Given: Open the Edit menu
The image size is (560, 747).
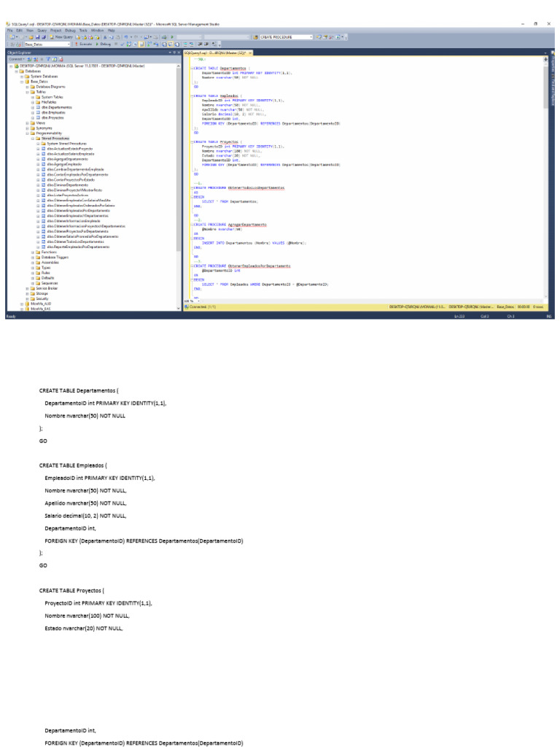Looking at the screenshot, I should point(19,30).
